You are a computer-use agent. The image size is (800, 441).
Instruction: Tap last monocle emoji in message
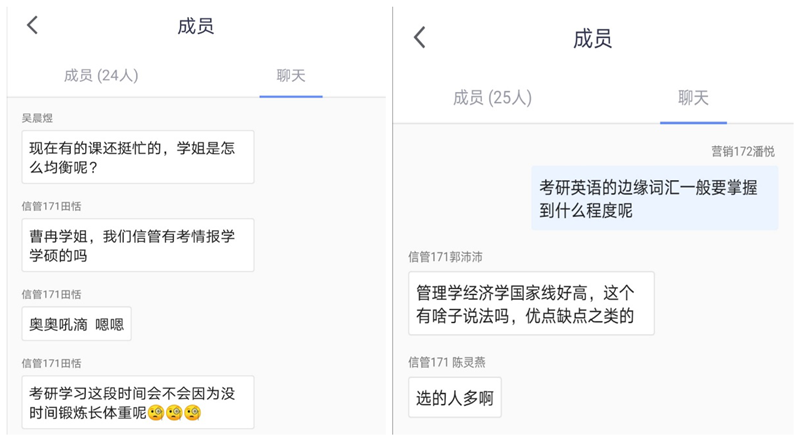click(192, 412)
